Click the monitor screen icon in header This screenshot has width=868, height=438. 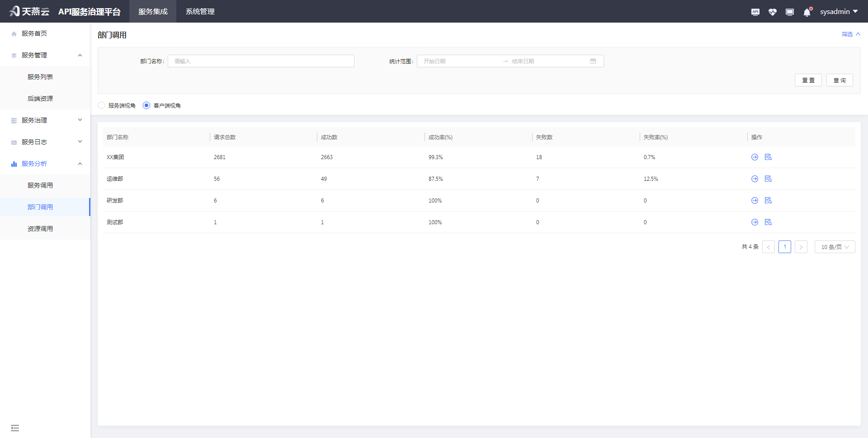[789, 12]
